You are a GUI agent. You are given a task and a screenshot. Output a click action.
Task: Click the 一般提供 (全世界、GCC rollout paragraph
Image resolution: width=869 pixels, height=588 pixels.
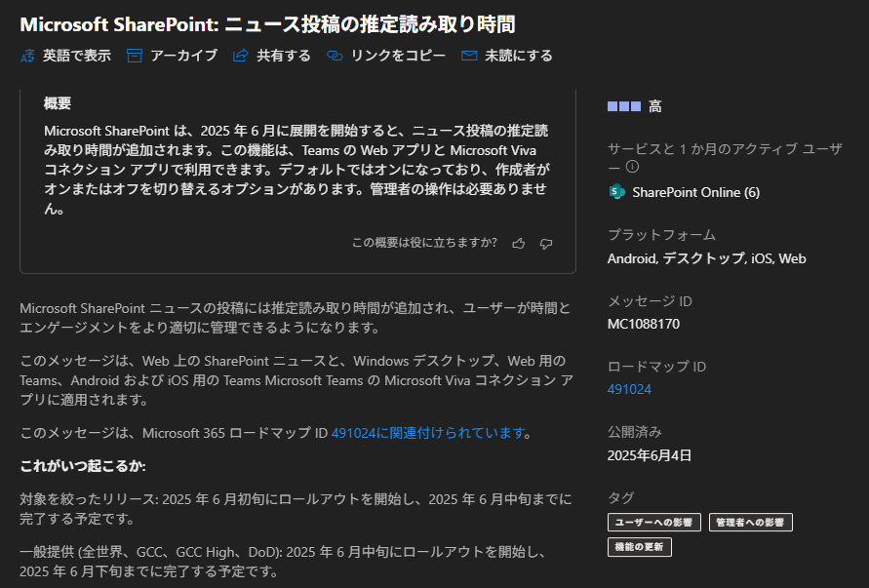[283, 562]
